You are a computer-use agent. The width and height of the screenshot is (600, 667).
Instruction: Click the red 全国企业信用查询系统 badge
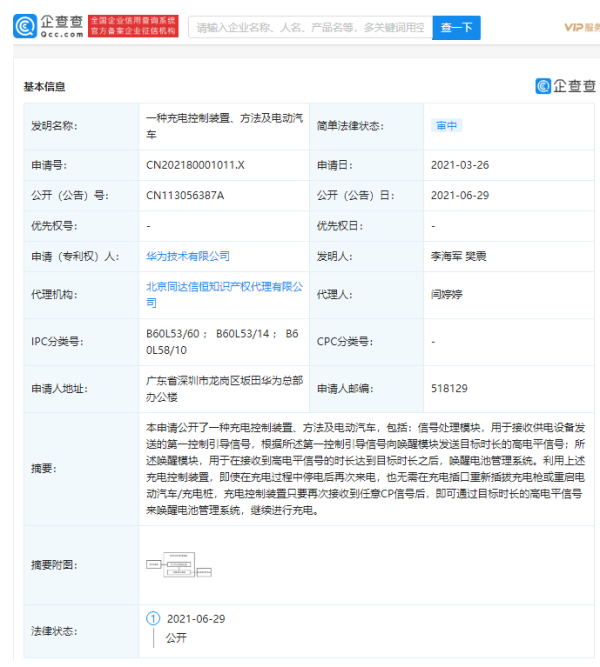click(x=133, y=26)
